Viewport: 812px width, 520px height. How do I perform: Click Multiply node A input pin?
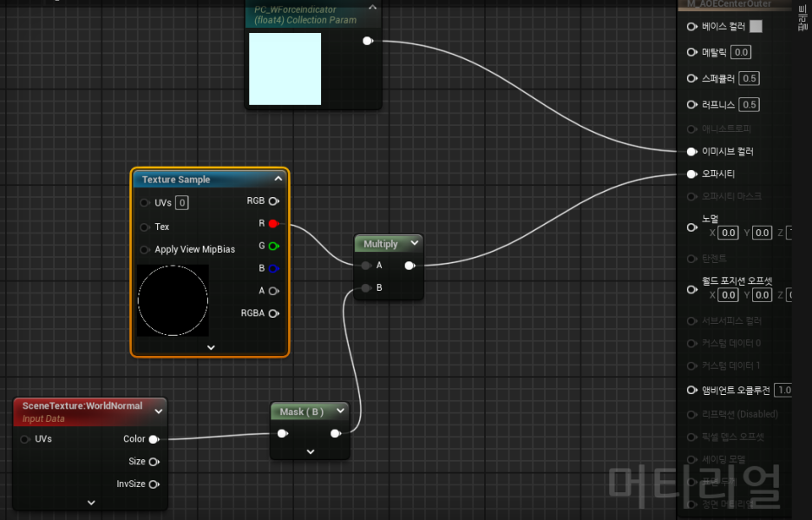coord(366,266)
